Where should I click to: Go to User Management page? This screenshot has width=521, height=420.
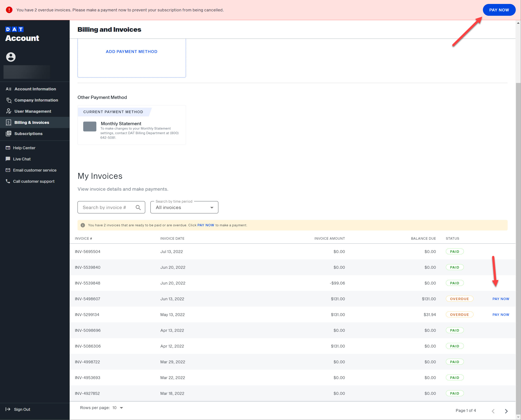tap(32, 111)
